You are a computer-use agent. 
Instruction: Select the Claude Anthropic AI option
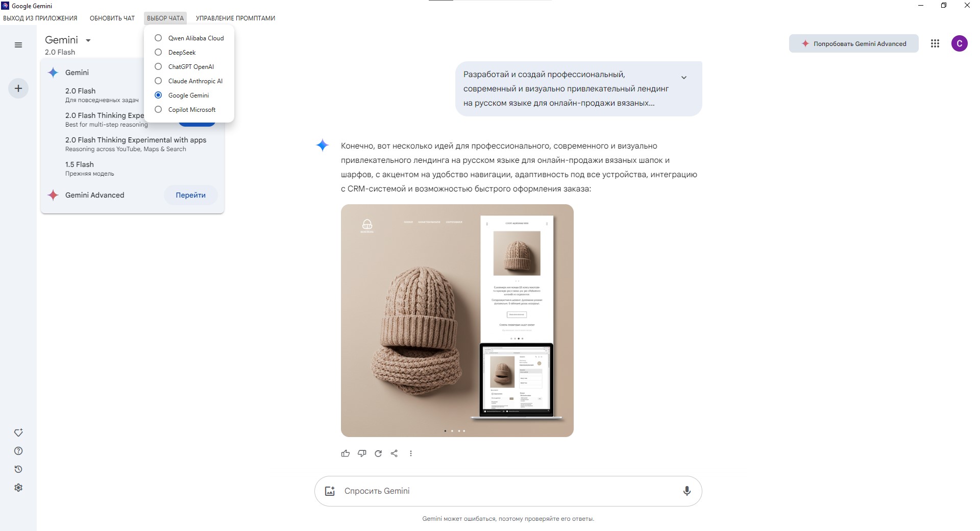tap(158, 81)
